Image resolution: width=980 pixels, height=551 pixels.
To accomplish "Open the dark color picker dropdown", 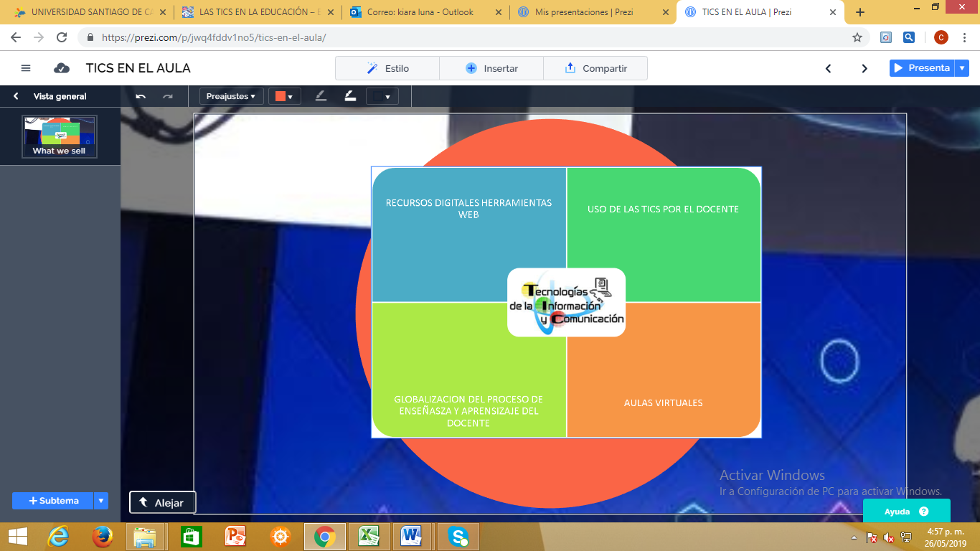I will point(382,96).
